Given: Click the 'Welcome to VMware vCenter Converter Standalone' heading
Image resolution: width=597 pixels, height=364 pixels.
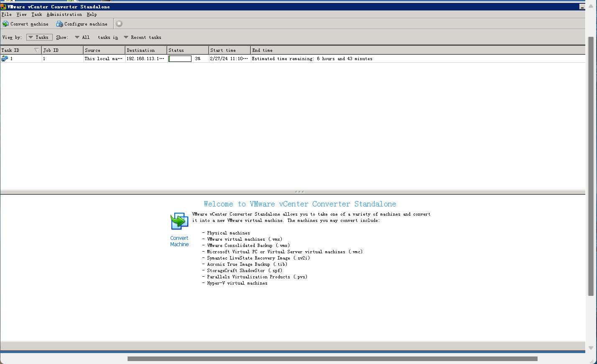Looking at the screenshot, I should tap(300, 204).
